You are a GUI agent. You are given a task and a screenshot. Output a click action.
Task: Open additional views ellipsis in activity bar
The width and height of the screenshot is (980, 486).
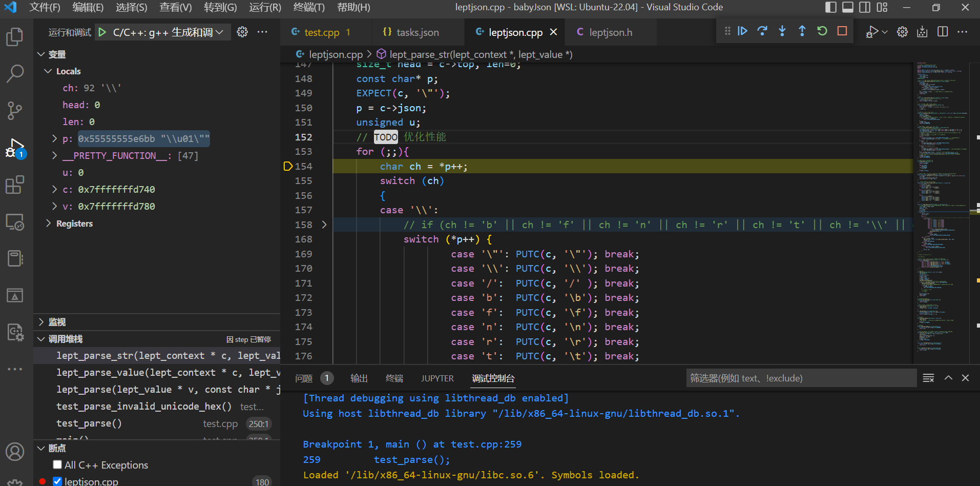[x=15, y=369]
